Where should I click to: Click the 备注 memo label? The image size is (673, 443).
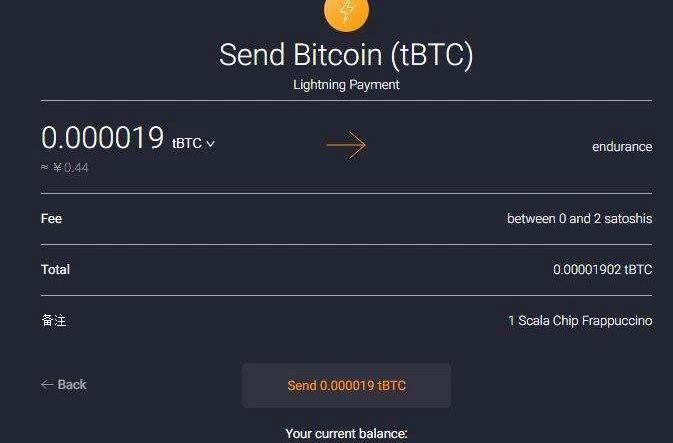[x=54, y=321]
